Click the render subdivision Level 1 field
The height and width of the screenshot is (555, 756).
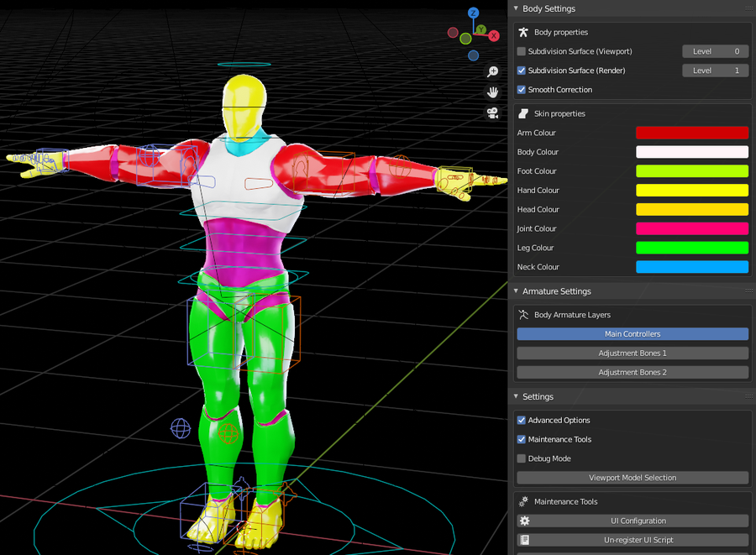[x=716, y=71]
